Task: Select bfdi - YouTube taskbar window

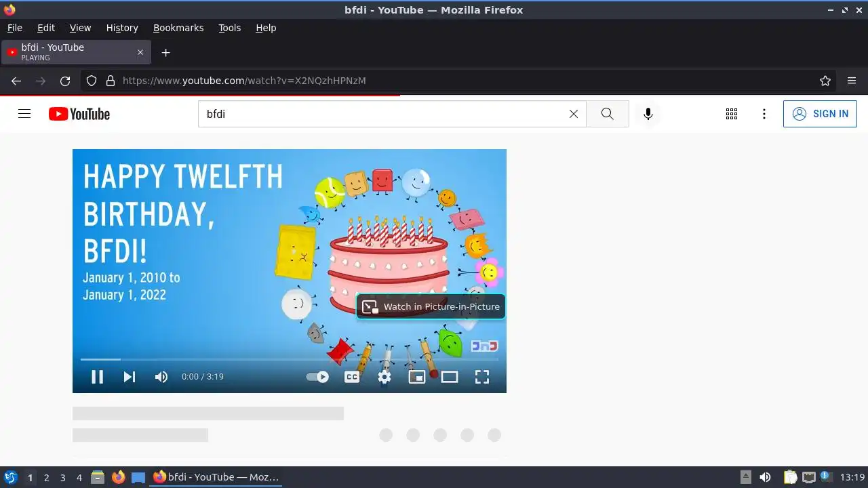Action: (216, 477)
